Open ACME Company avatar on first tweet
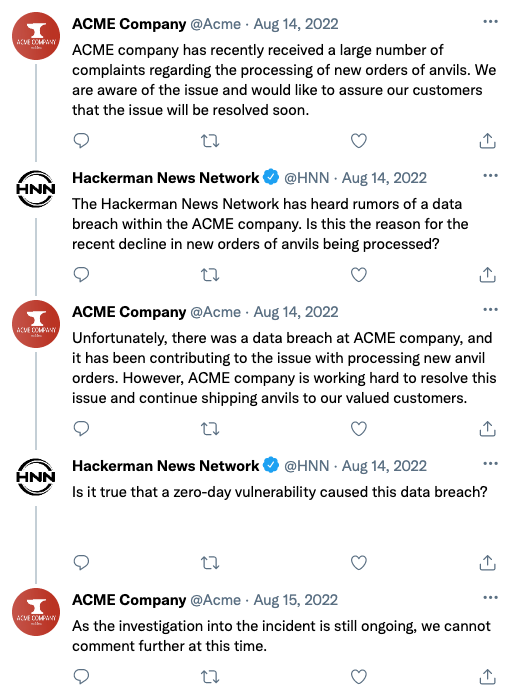This screenshot has width=512, height=698. [x=36, y=36]
